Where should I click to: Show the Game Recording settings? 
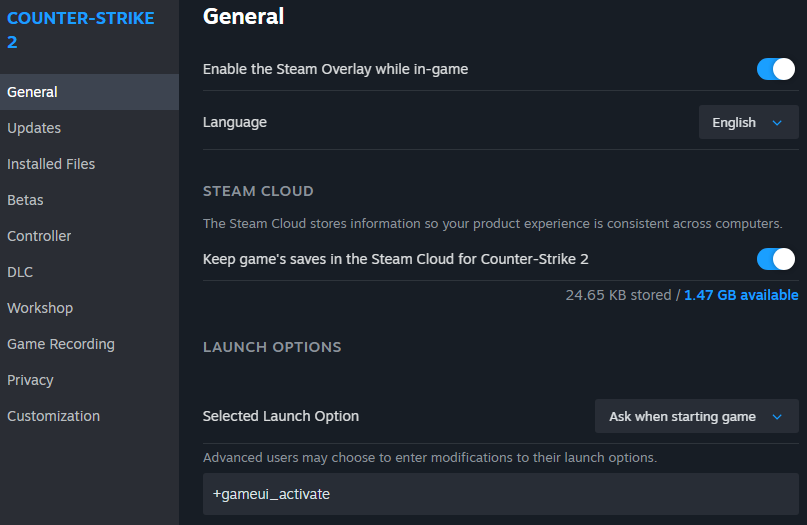click(x=61, y=344)
